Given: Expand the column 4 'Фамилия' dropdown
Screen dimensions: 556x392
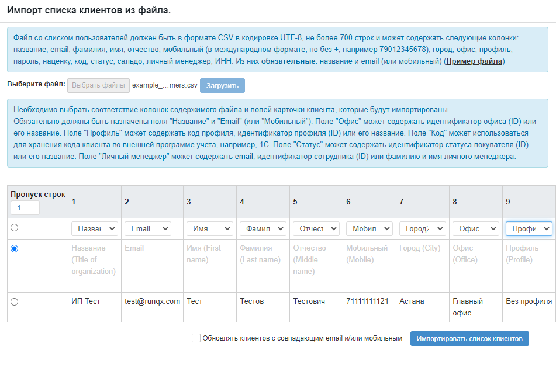Looking at the screenshot, I should tap(263, 228).
